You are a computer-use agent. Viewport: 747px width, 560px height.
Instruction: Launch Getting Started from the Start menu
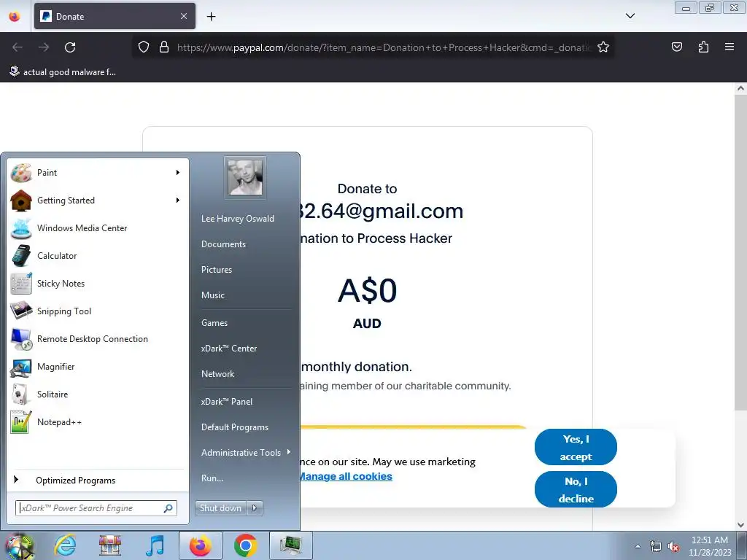click(x=97, y=200)
